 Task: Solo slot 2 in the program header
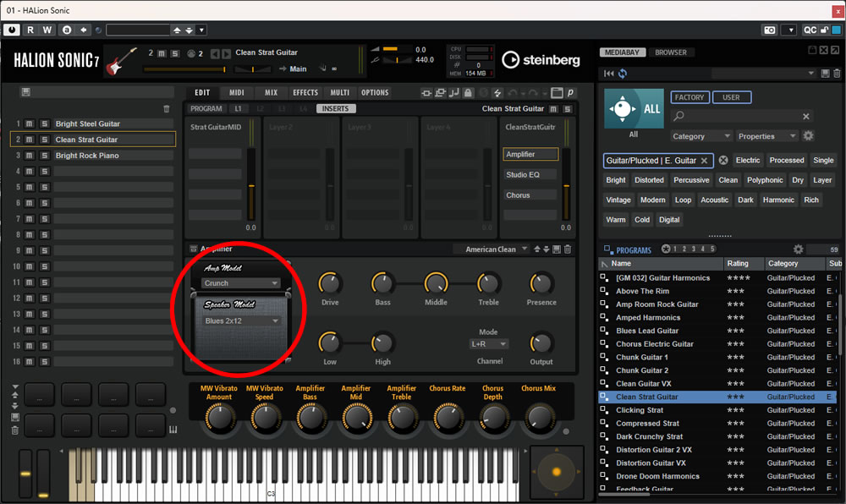(175, 53)
